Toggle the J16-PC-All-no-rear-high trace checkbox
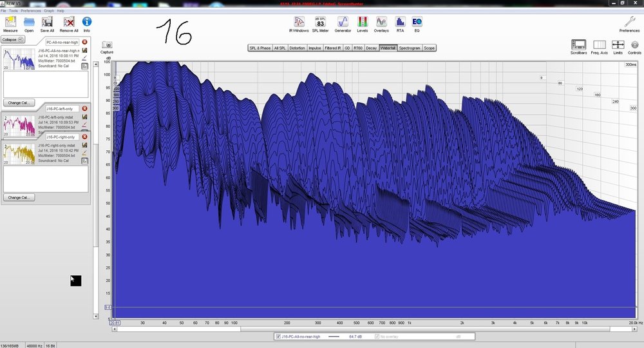The height and width of the screenshot is (348, 644). [x=278, y=336]
